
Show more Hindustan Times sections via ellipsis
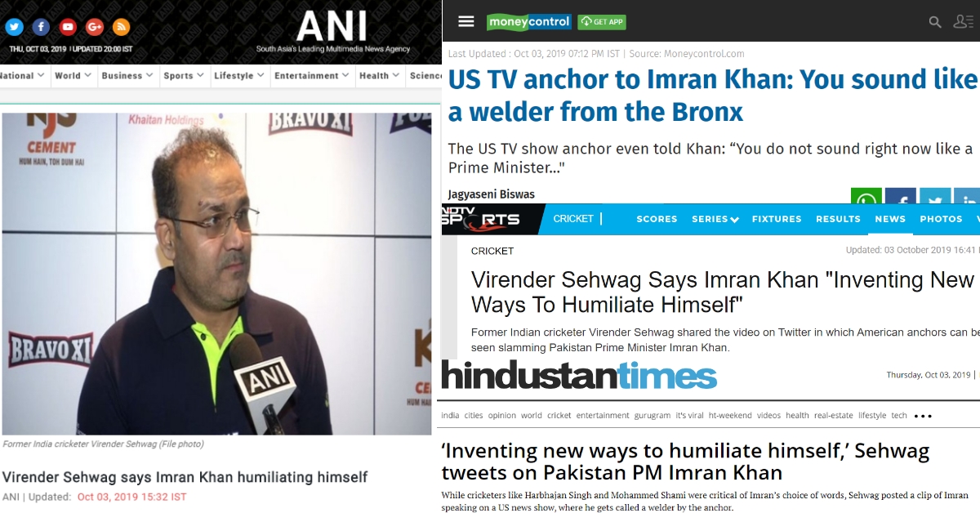click(923, 416)
